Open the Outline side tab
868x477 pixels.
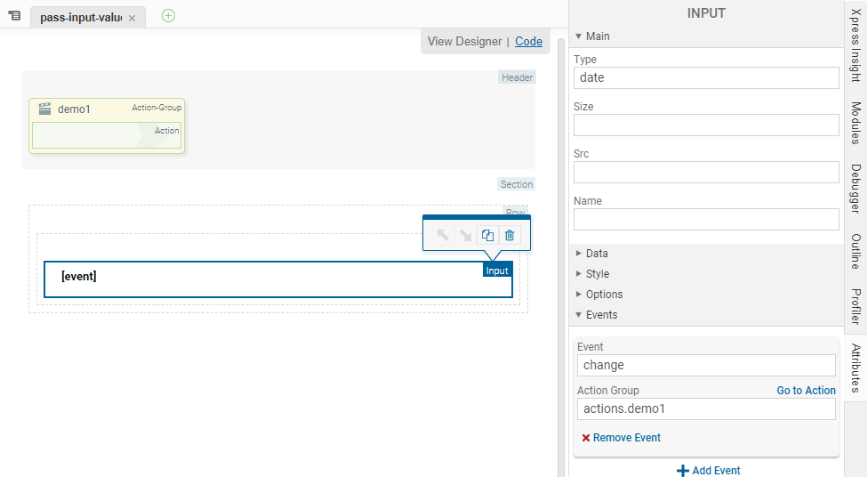(x=856, y=252)
